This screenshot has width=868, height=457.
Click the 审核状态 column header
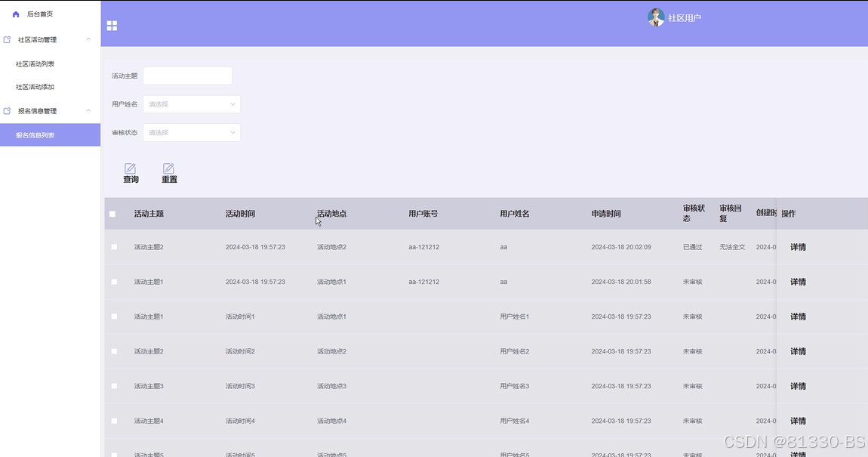pyautogui.click(x=694, y=213)
